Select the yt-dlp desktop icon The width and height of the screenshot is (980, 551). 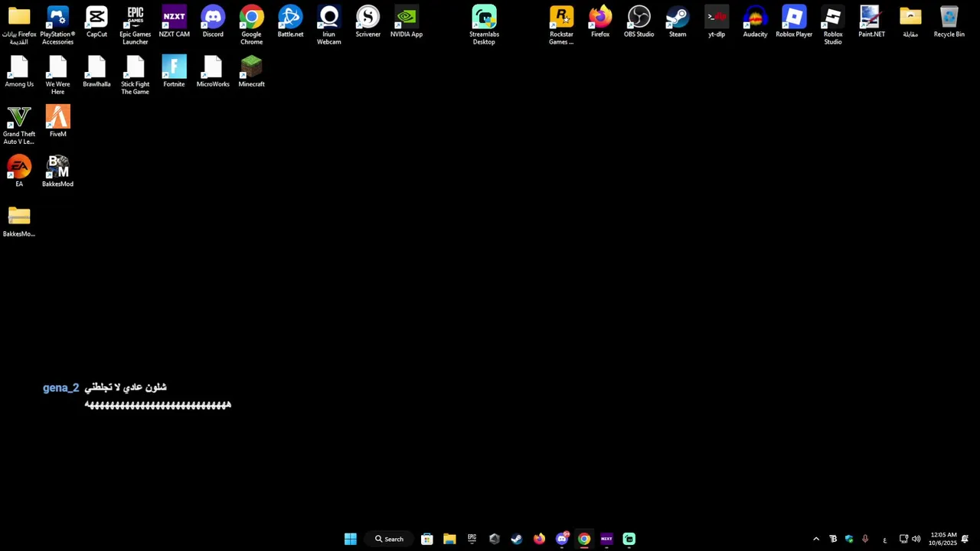[717, 21]
